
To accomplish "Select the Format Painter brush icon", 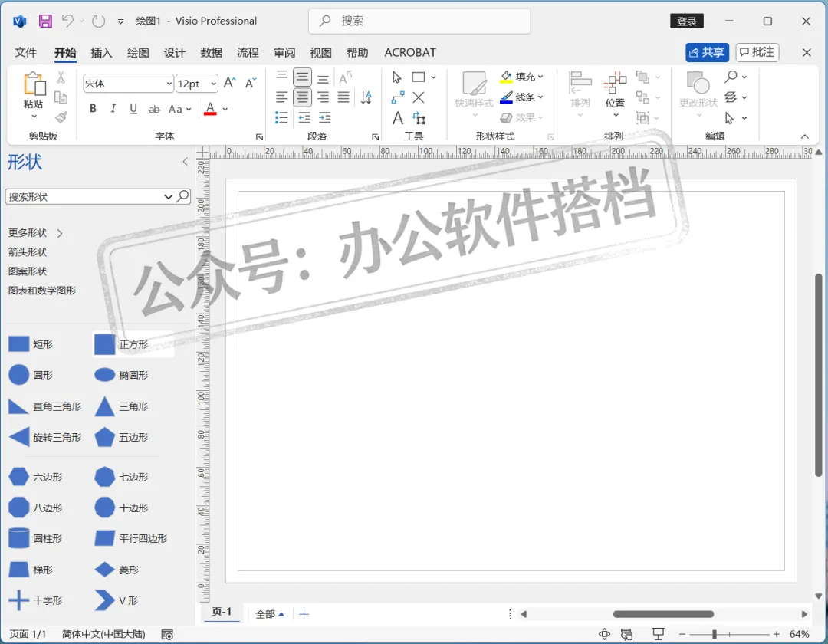I will pos(61,117).
